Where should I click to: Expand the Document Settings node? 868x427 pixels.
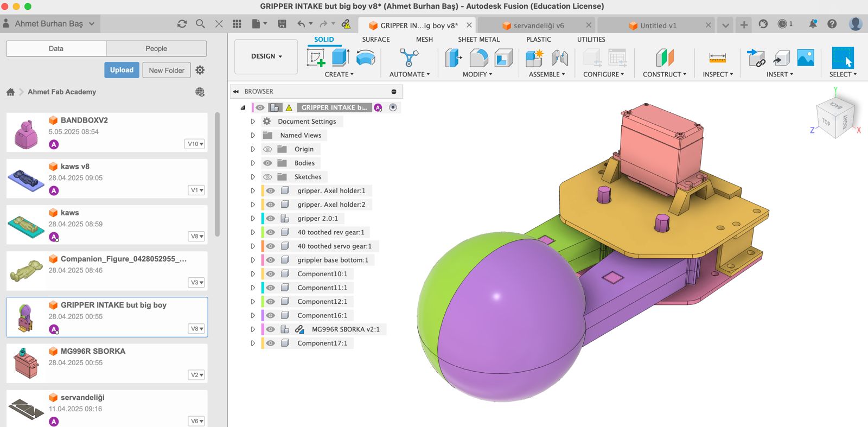pyautogui.click(x=253, y=122)
